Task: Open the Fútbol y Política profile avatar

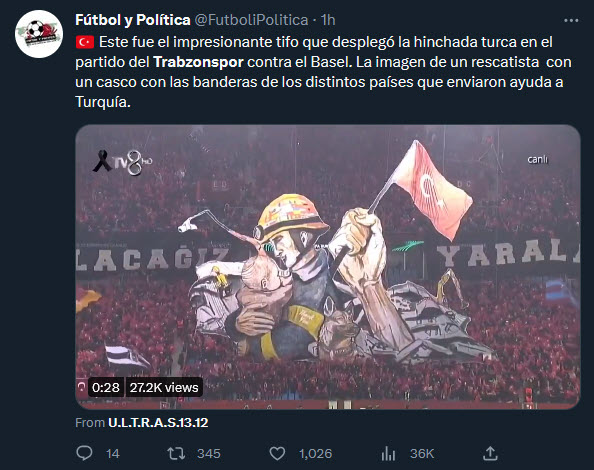Action: (x=39, y=34)
